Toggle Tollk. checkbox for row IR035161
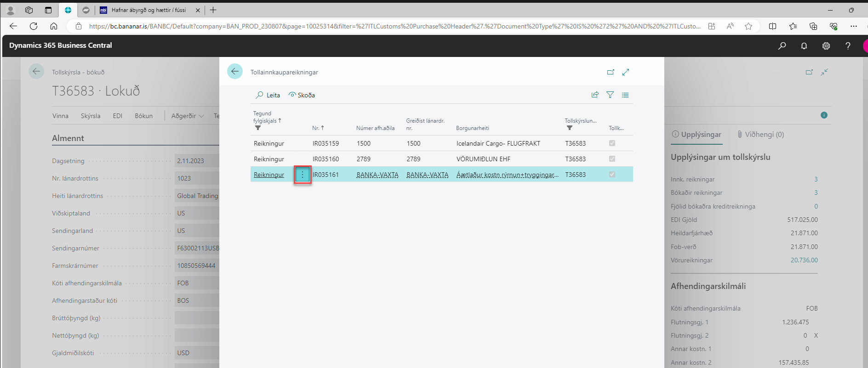Image resolution: width=868 pixels, height=368 pixels. 612,175
